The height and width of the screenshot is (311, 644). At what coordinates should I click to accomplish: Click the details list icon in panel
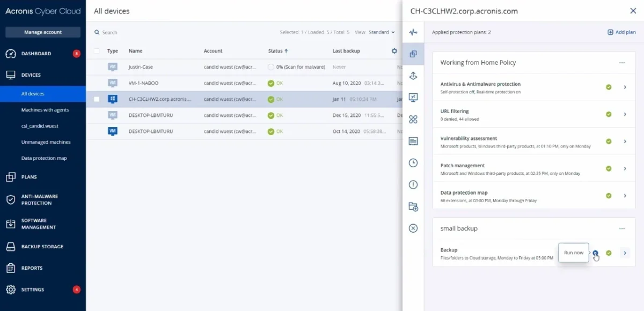tap(413, 141)
